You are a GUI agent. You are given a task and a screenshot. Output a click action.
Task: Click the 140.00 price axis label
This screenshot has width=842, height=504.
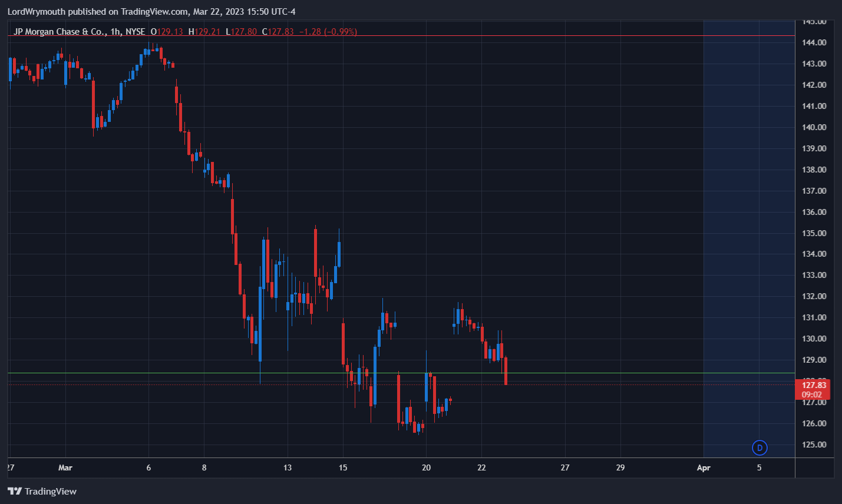[x=814, y=127]
